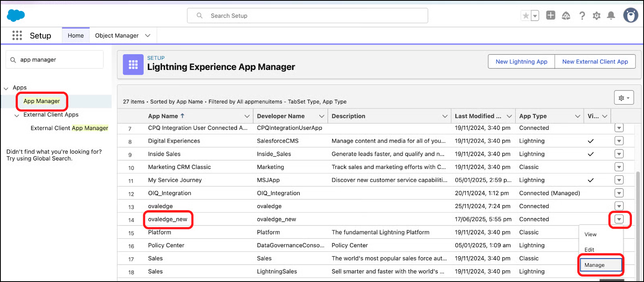Click the favorites star icon
This screenshot has width=644, height=282.
[x=526, y=16]
